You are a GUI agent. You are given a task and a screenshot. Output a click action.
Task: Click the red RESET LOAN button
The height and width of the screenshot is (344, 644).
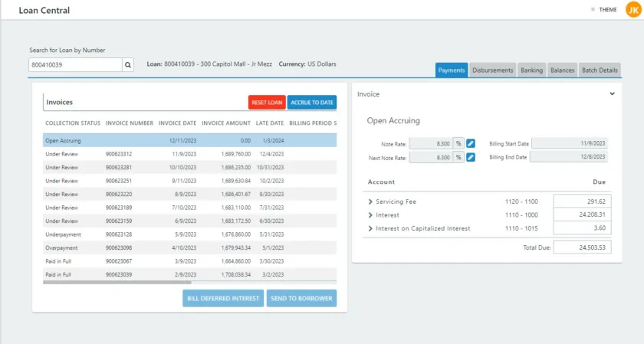pyautogui.click(x=267, y=103)
